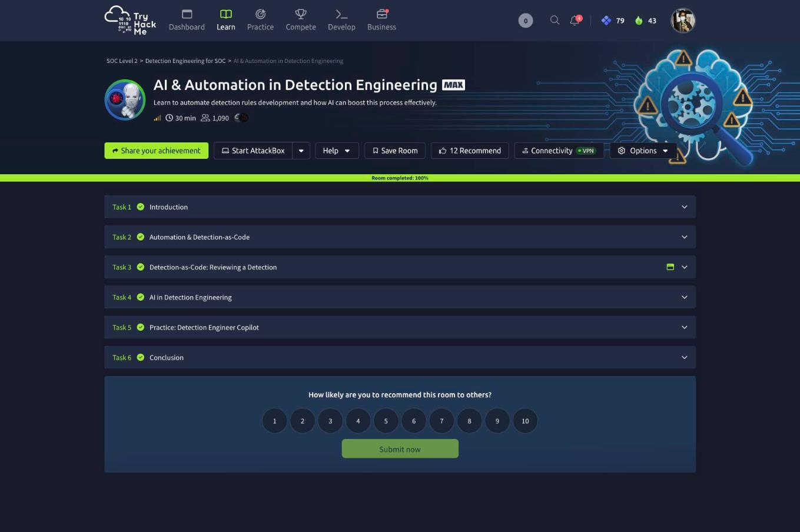Click Task 5 green completion checkmark
800x532 pixels.
pos(141,327)
